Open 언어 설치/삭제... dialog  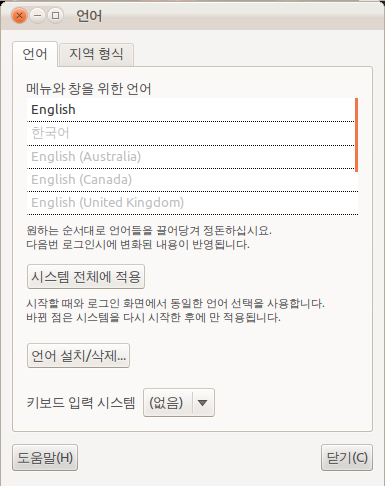point(78,356)
